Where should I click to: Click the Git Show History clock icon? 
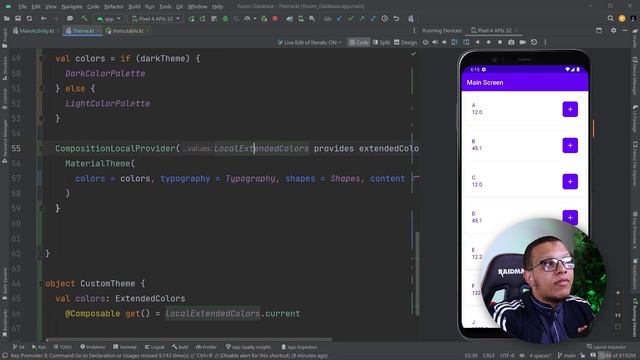(384, 18)
